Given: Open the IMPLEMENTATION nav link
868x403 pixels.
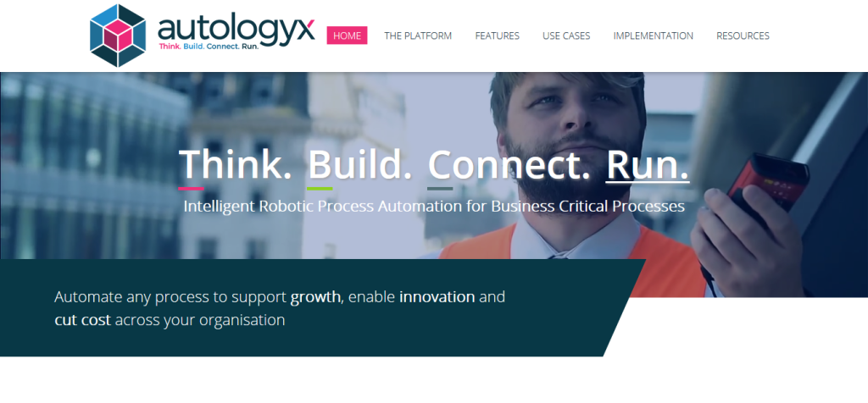Looking at the screenshot, I should [654, 36].
